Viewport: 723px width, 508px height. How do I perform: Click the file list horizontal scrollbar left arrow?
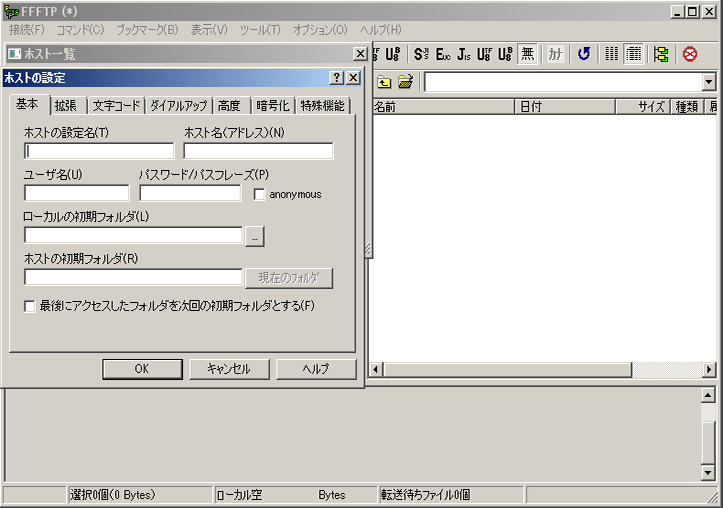(376, 370)
